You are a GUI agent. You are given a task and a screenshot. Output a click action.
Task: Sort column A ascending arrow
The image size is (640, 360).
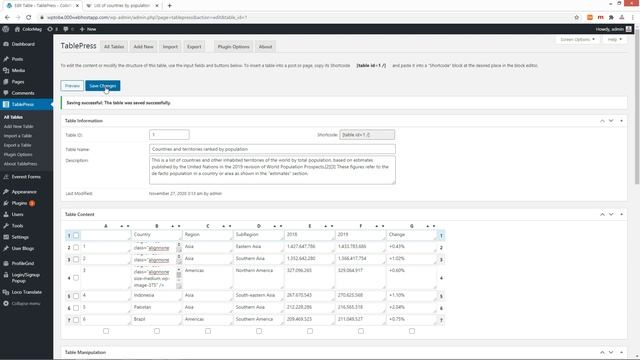pos(122,226)
